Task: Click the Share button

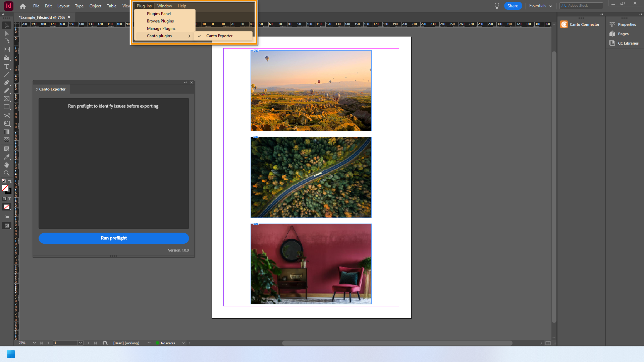Action: click(513, 6)
